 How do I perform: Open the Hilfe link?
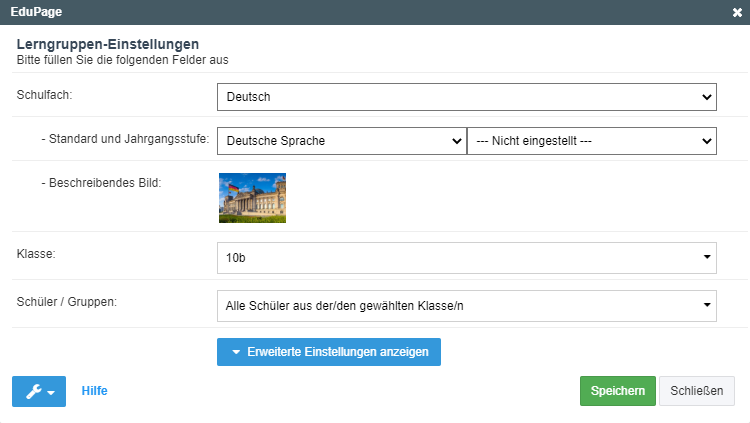pos(94,391)
